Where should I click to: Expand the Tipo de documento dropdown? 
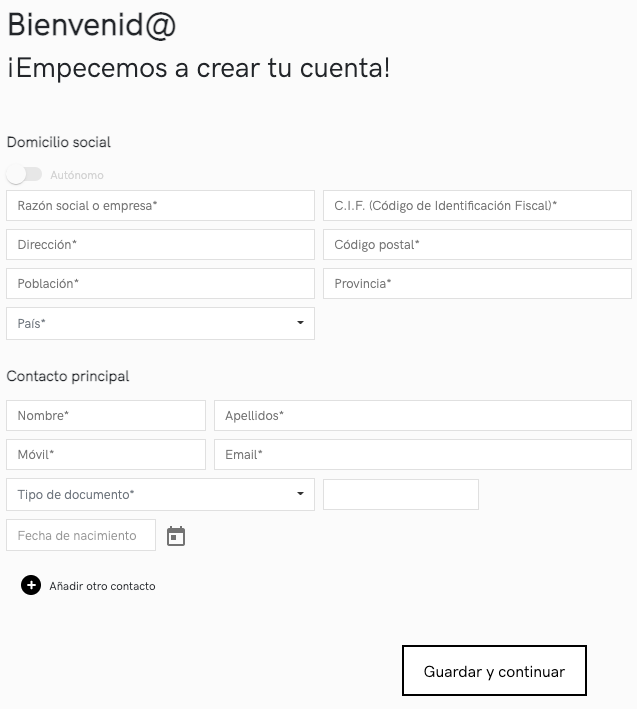(160, 494)
